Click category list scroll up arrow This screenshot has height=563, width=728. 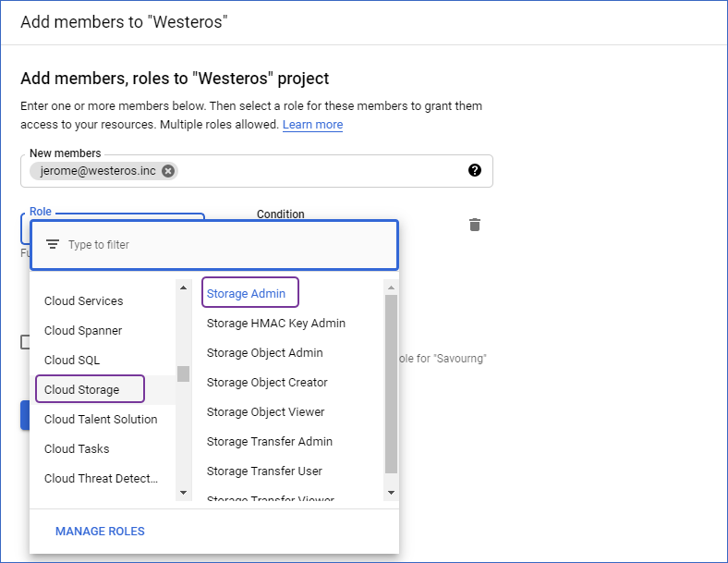point(184,288)
